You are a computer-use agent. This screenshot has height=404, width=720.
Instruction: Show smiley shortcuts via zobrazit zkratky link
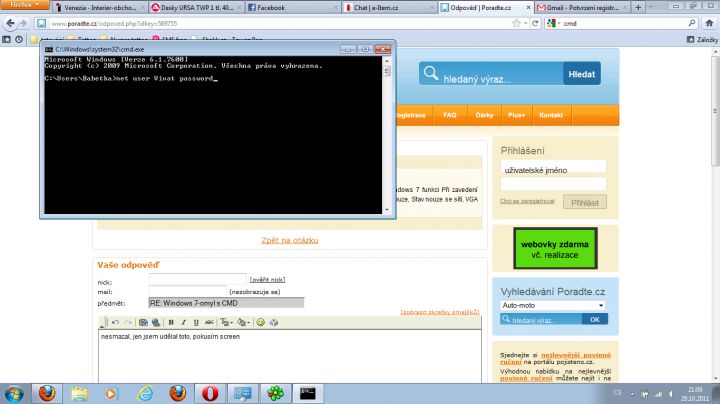point(440,312)
